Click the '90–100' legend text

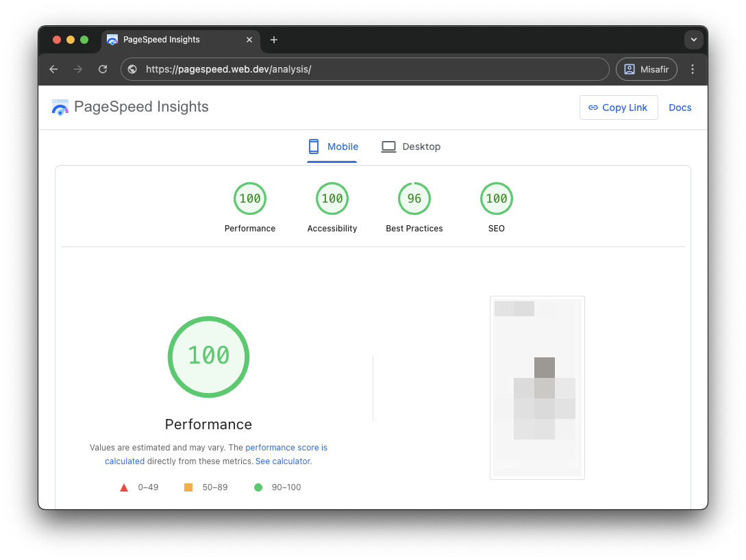pyautogui.click(x=286, y=487)
